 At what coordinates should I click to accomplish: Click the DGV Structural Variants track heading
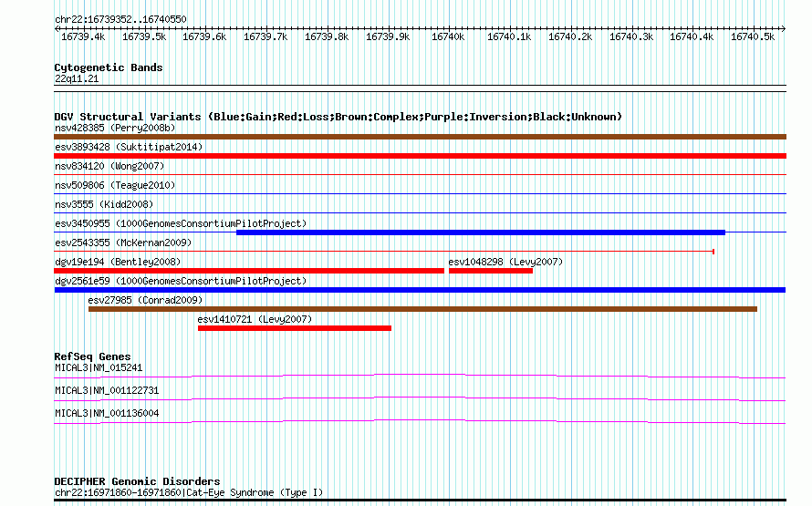(x=338, y=117)
